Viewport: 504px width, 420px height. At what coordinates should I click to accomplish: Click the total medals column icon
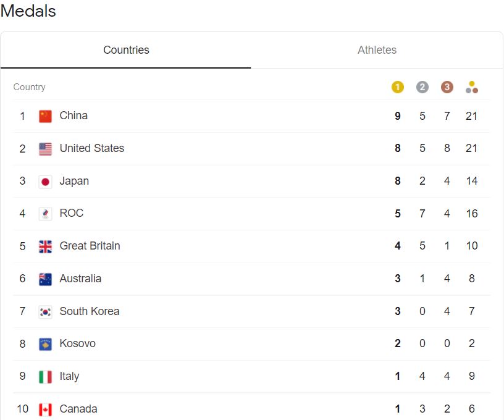[472, 87]
